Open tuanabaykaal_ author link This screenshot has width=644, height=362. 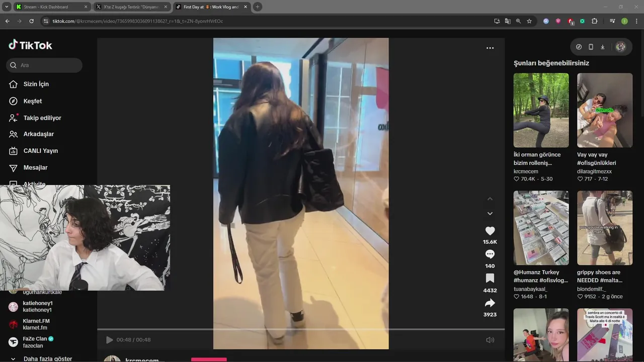[x=530, y=289]
